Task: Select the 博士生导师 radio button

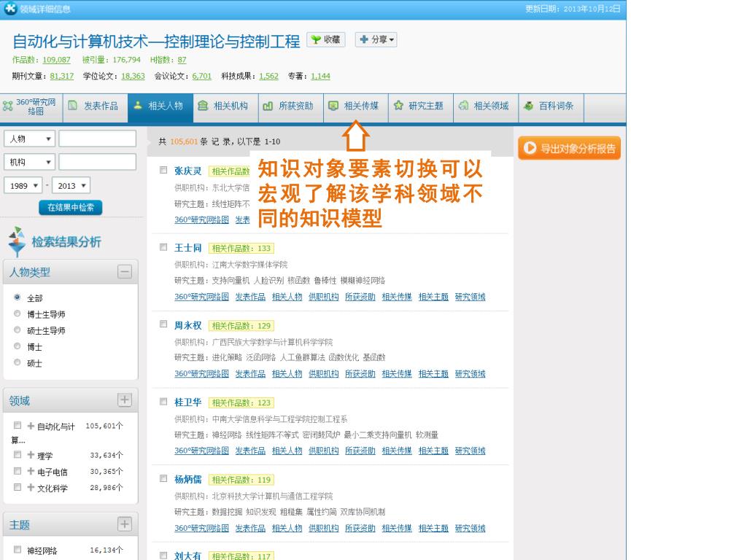Action: pos(18,314)
